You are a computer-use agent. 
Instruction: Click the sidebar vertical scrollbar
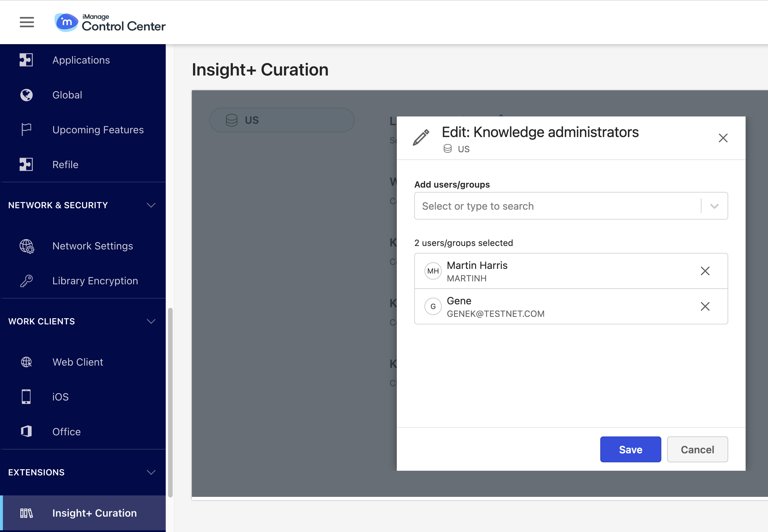tap(170, 402)
